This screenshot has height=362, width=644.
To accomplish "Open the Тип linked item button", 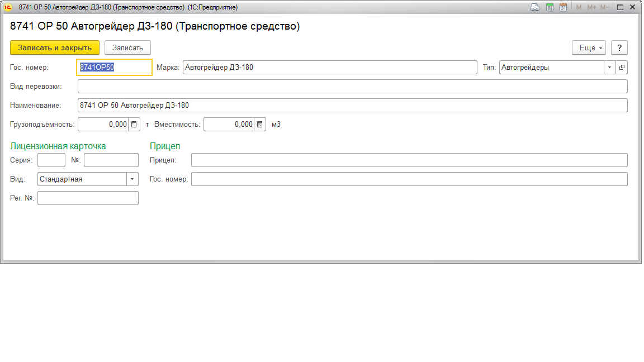I will [x=622, y=68].
